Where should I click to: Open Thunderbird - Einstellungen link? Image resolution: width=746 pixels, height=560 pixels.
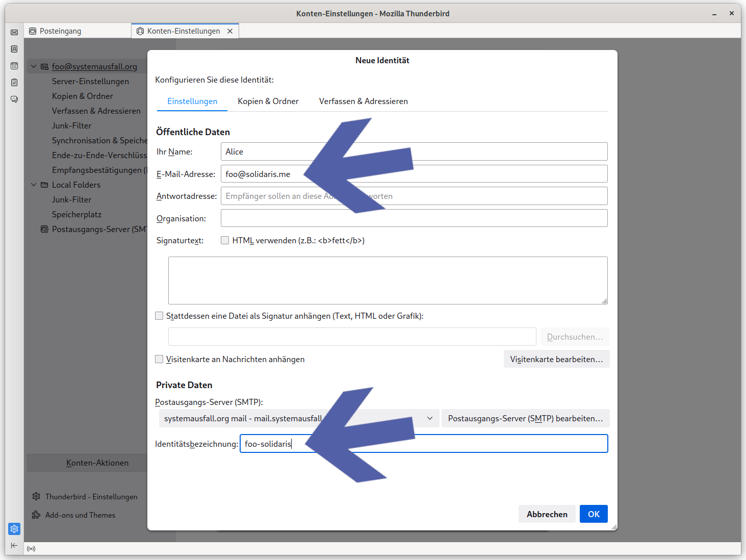tap(91, 497)
